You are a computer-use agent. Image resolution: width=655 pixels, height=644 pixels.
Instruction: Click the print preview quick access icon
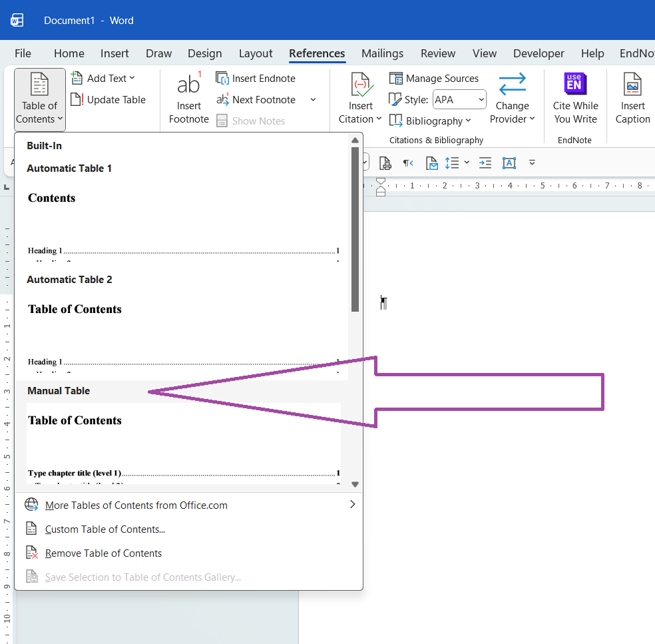point(385,163)
